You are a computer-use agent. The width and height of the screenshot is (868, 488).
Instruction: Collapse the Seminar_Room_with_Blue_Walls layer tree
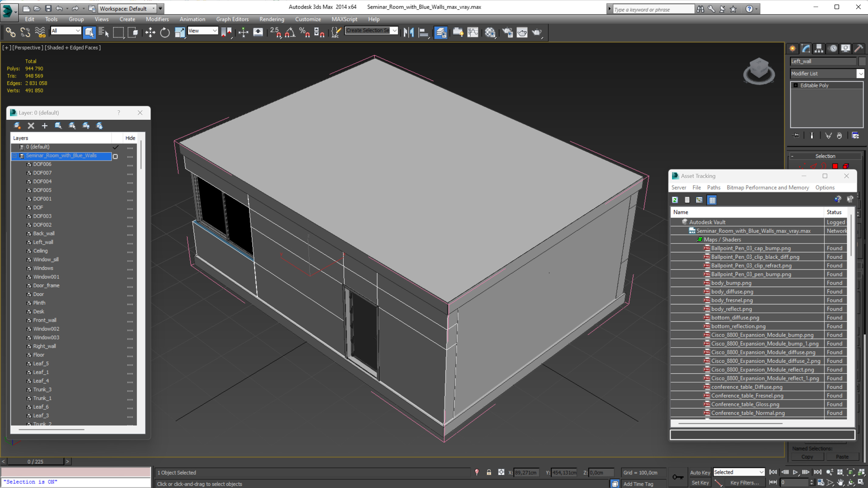coord(15,156)
